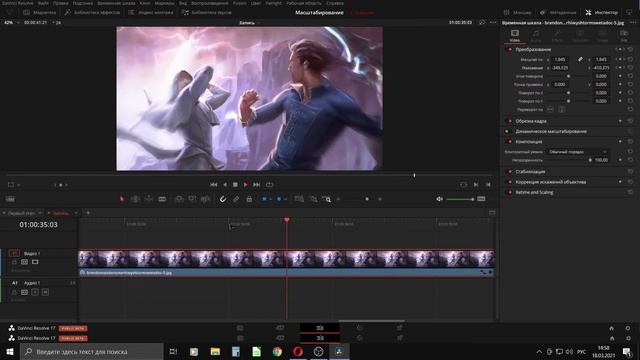The image size is (640, 360).
Task: Enable the Dynamic Zoom section toggle
Action: point(507,131)
